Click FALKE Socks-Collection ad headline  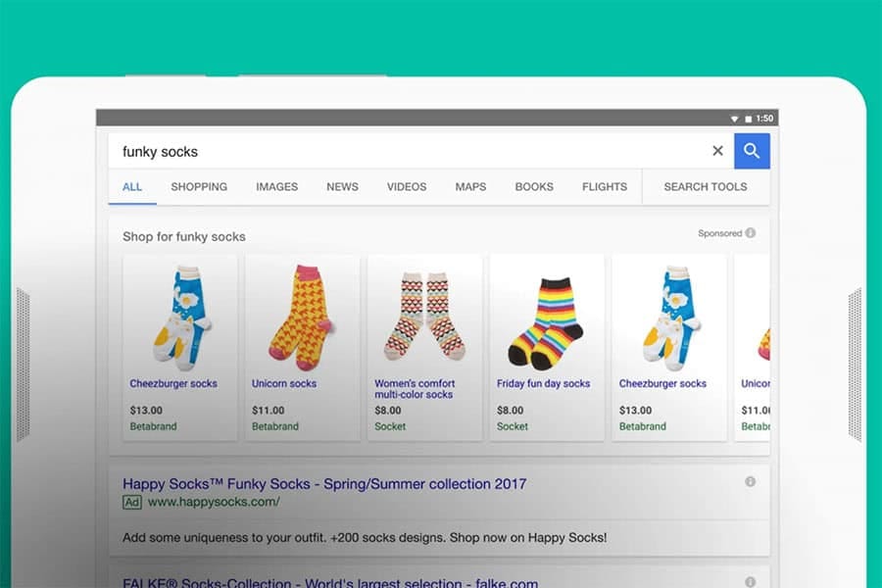[x=330, y=582]
